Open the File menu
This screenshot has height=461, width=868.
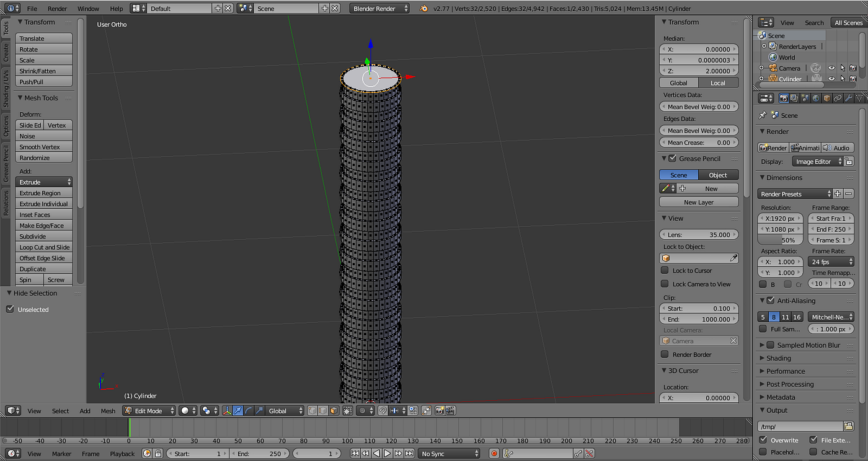32,9
